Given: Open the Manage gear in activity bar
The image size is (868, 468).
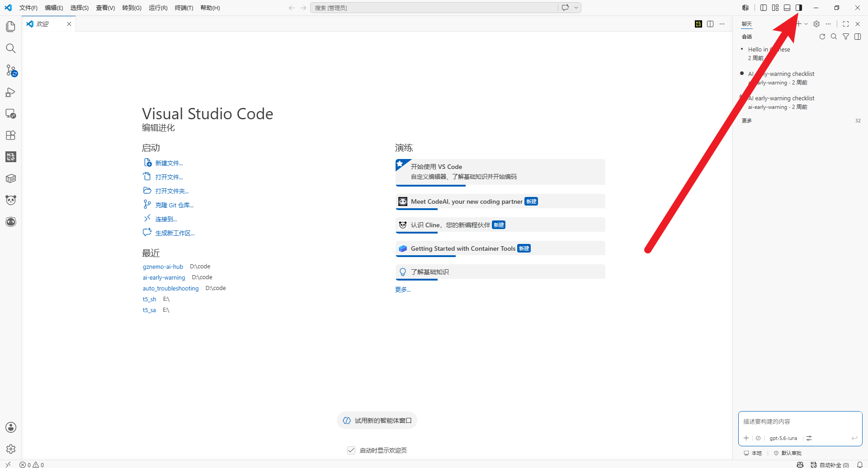Looking at the screenshot, I should tap(11, 449).
